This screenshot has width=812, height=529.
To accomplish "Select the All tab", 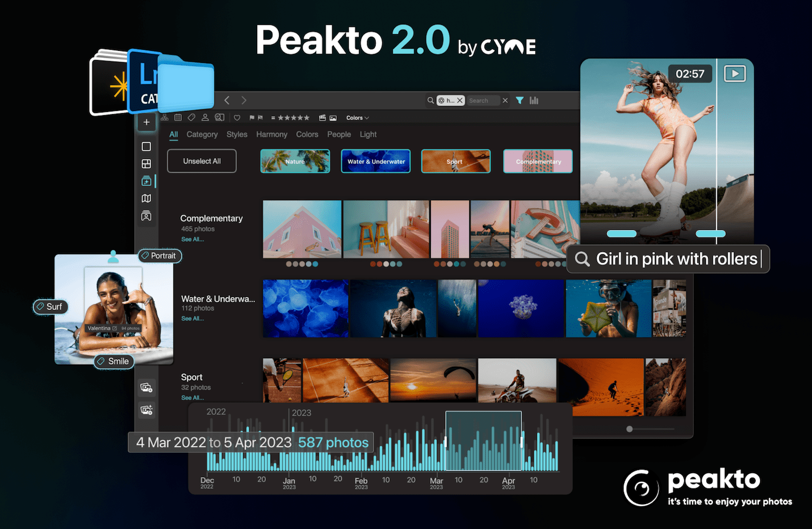I will click(x=174, y=134).
